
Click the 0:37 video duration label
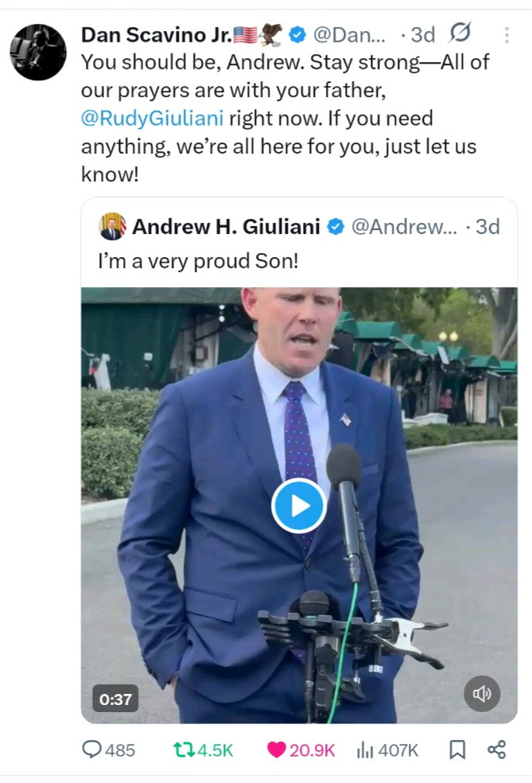point(116,699)
